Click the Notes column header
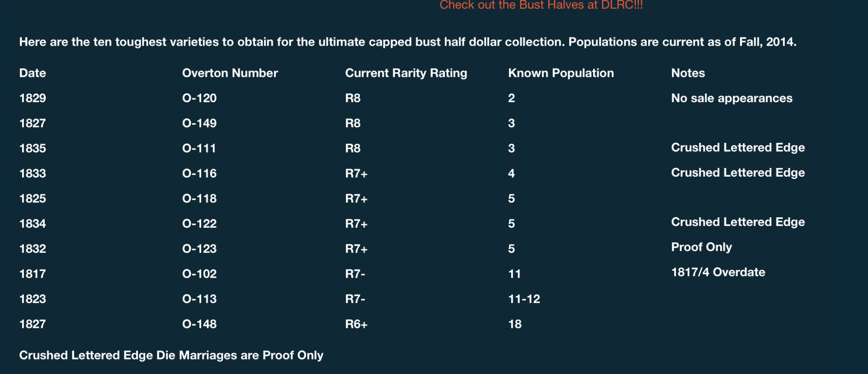The image size is (868, 374). click(x=688, y=73)
